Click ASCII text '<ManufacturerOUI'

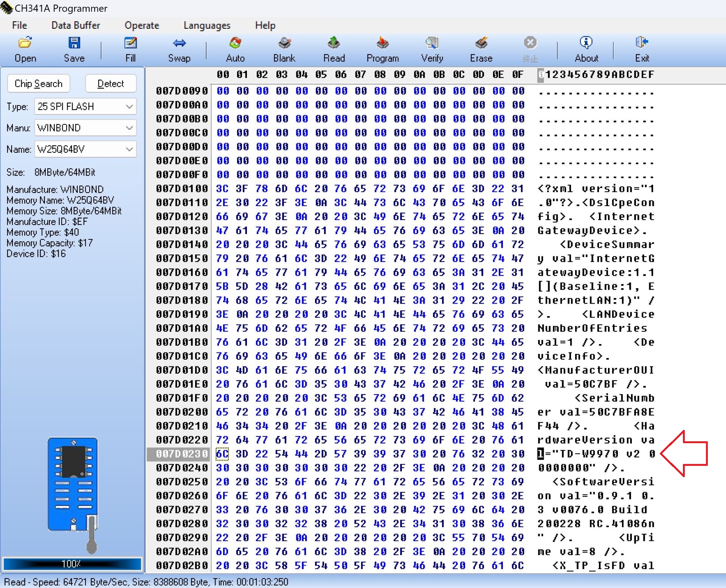[x=596, y=370]
